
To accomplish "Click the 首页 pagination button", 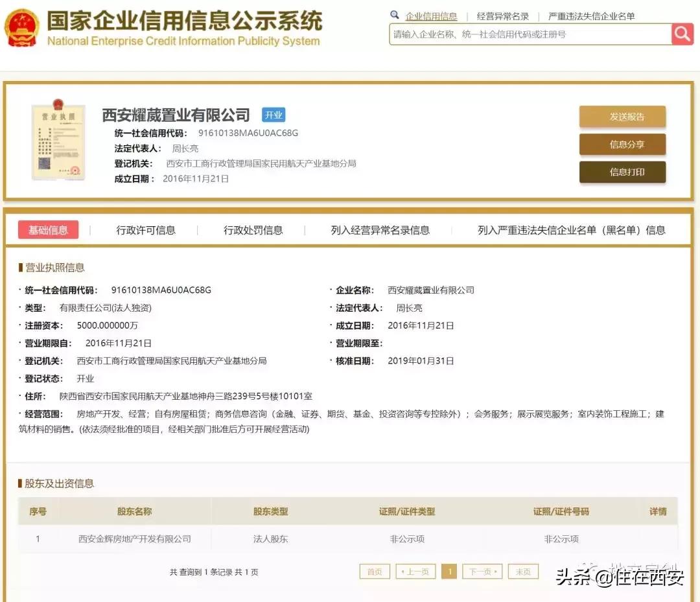I will click(x=375, y=571).
